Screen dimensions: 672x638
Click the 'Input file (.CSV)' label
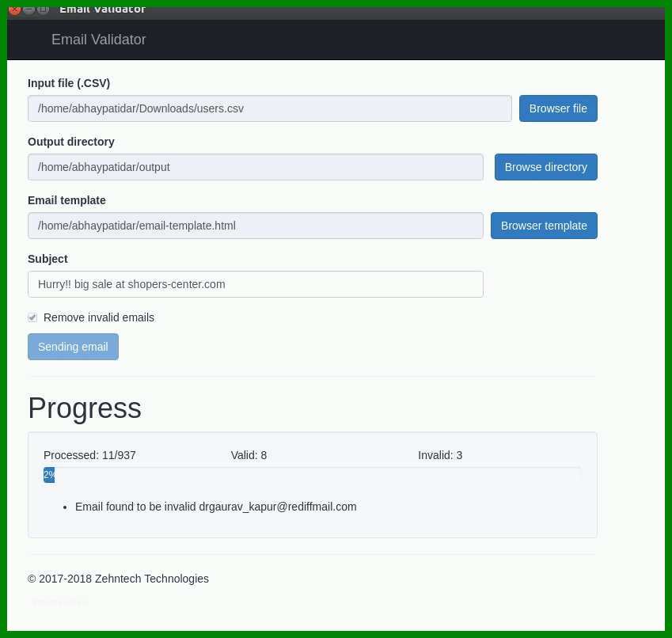69,83
